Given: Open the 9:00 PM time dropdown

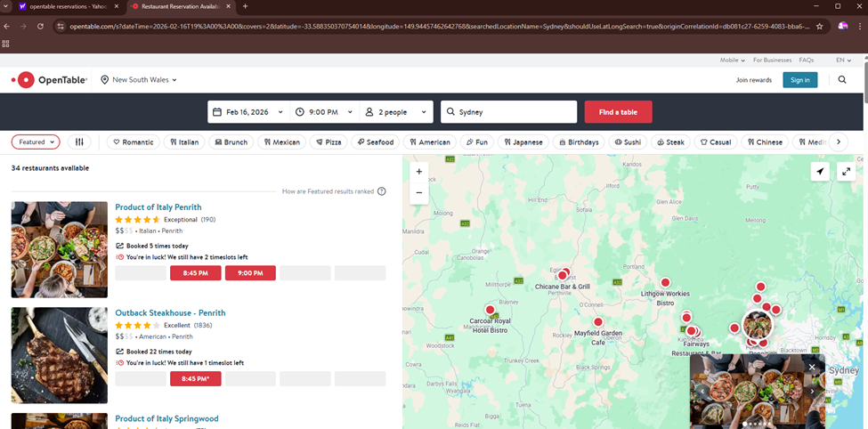Looking at the screenshot, I should (x=324, y=112).
